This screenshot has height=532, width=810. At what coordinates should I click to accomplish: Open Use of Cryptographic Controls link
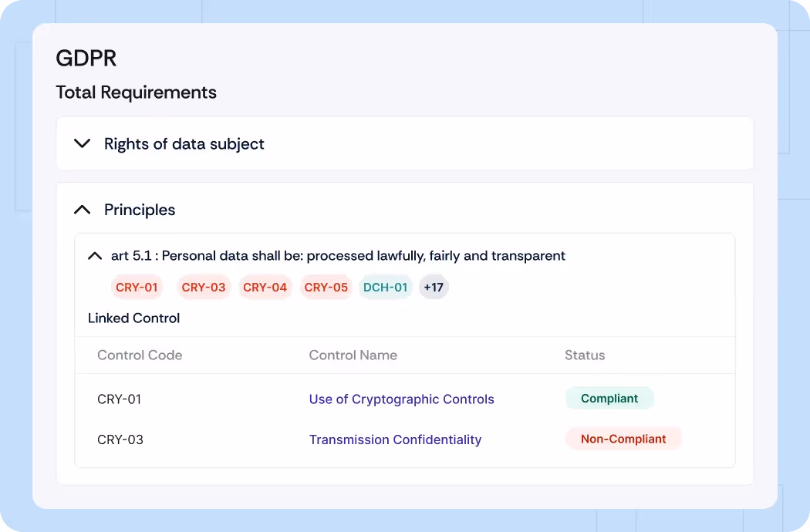tap(401, 399)
